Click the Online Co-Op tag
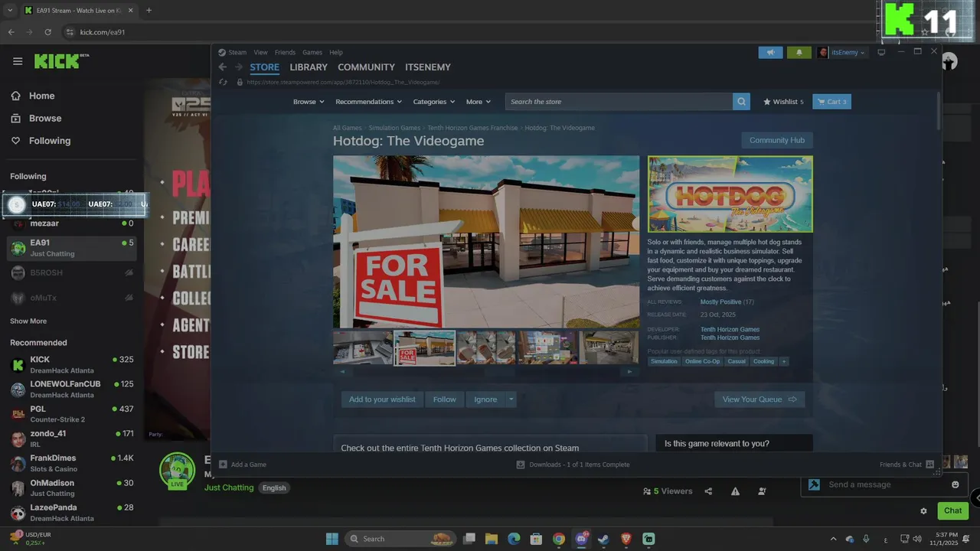This screenshot has width=980, height=551. [x=702, y=361]
